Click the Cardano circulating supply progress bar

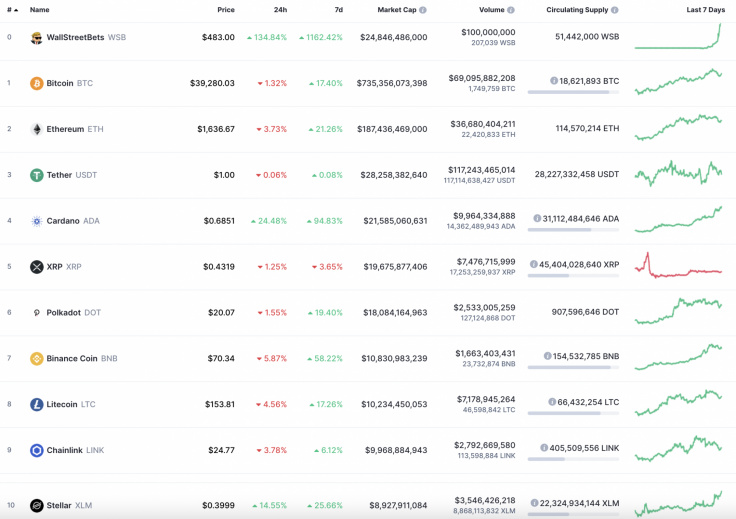[x=573, y=230]
